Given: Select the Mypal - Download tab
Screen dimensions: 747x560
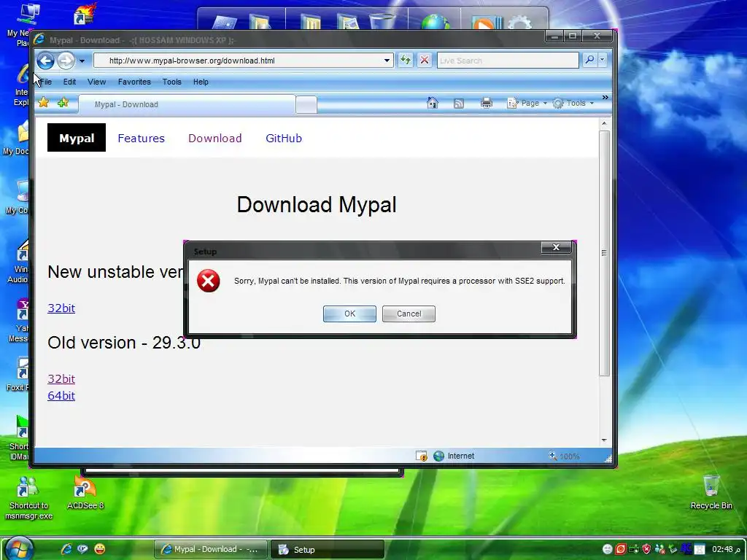Looking at the screenshot, I should (x=187, y=104).
